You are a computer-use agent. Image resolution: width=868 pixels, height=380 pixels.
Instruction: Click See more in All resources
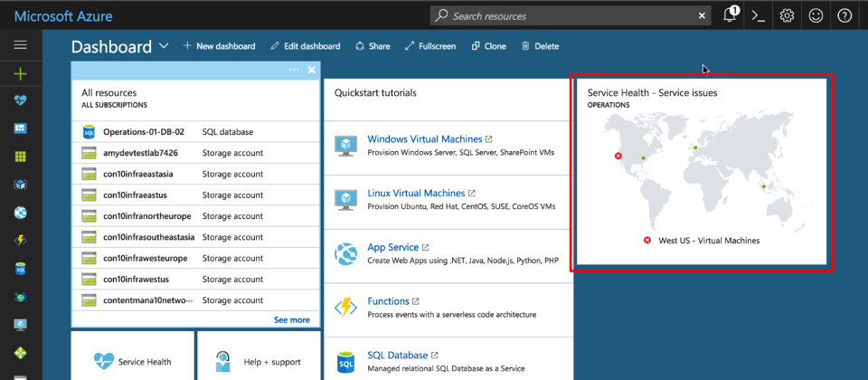(292, 319)
